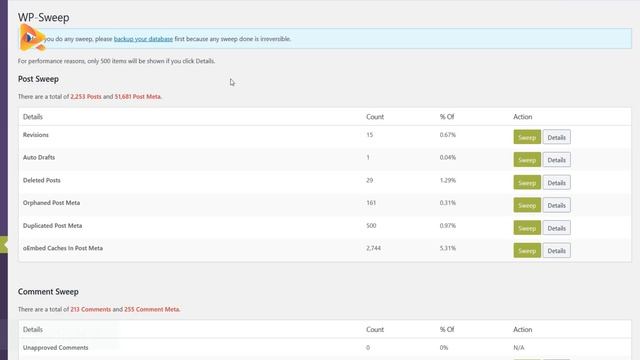Viewport: 640px width, 360px height.
Task: Sweep Duplicated Post Meta
Action: click(527, 228)
